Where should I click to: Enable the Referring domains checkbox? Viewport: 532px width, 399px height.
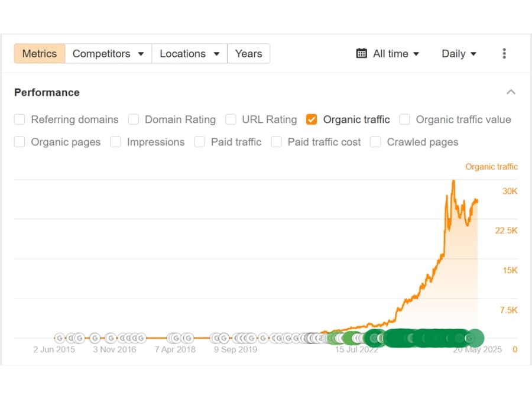20,119
